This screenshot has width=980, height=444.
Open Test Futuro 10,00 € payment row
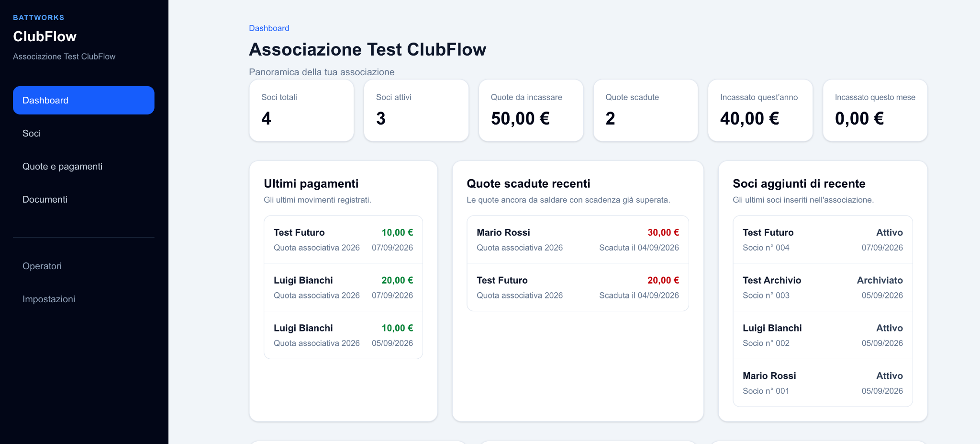(x=344, y=239)
